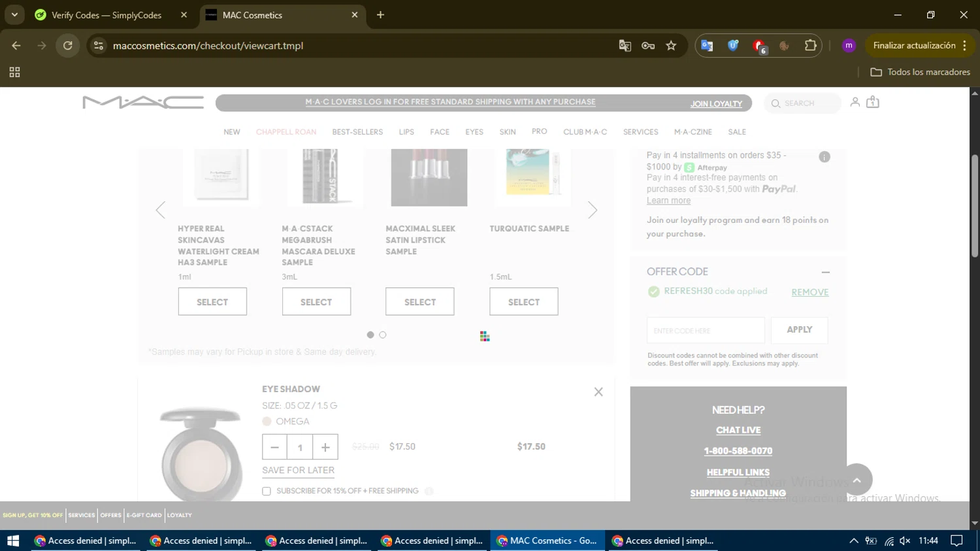Viewport: 980px width, 551px height.
Task: Click browser back arrow
Action: tap(16, 46)
